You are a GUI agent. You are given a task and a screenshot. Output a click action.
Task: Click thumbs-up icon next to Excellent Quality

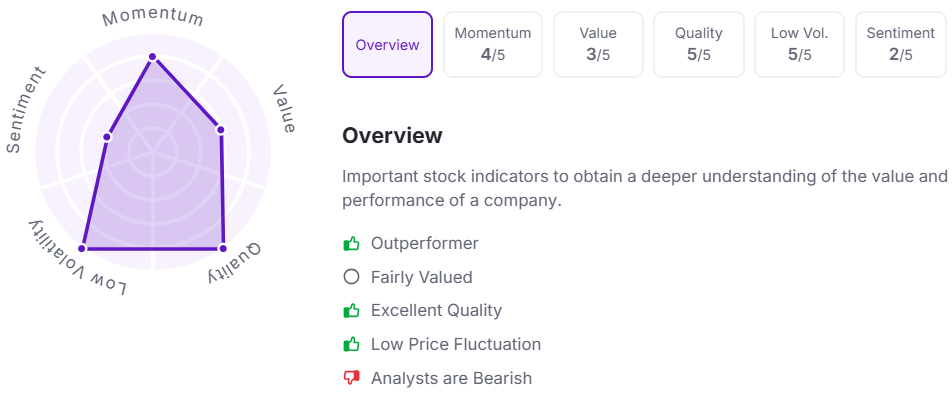coord(351,311)
